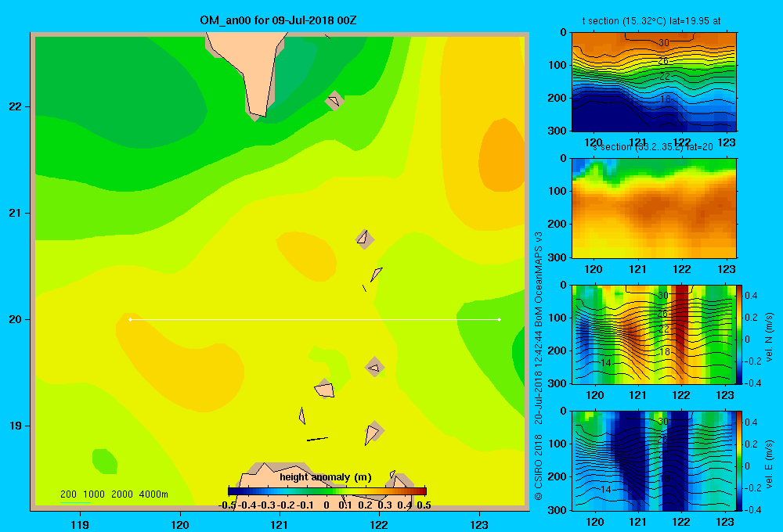Click depth label 100 on salinity section axis
Image resolution: width=783 pixels, height=532 pixels.
pyautogui.click(x=557, y=191)
